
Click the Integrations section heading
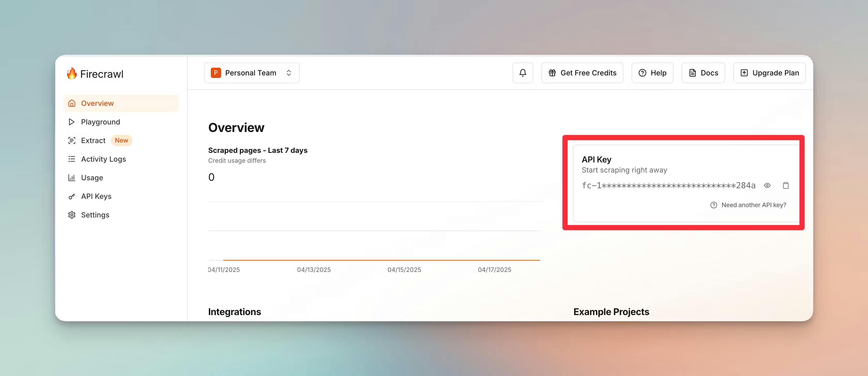click(x=235, y=312)
